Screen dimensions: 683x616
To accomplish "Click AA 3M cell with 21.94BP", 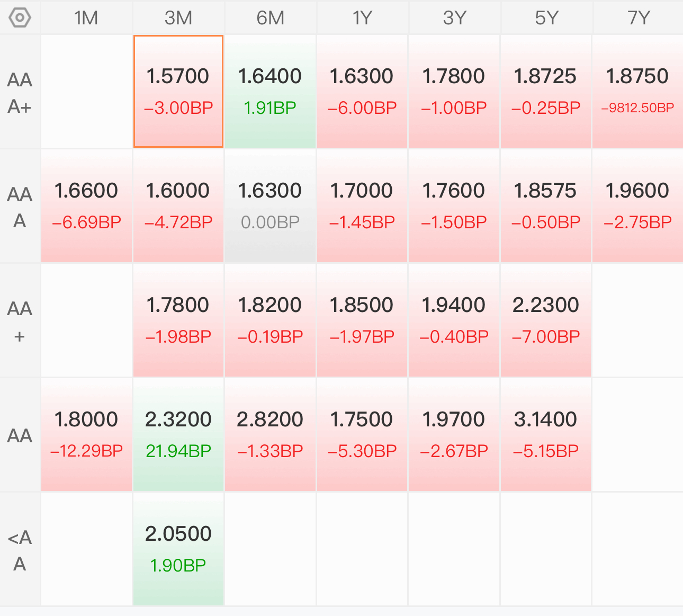I will [x=178, y=435].
